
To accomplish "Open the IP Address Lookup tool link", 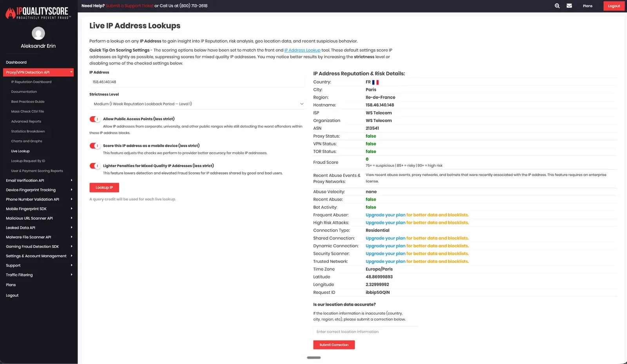I will pyautogui.click(x=302, y=50).
